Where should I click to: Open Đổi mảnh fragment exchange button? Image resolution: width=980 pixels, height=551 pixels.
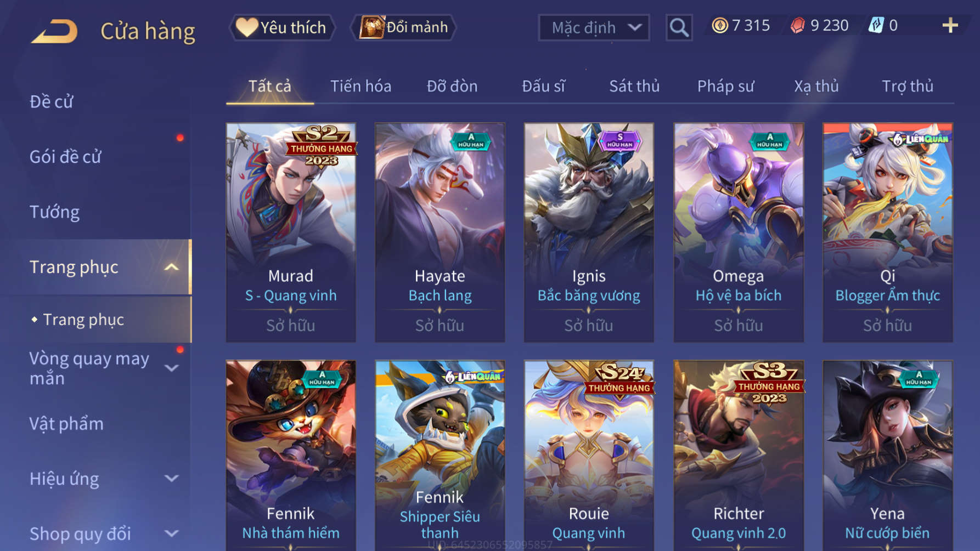point(403,27)
